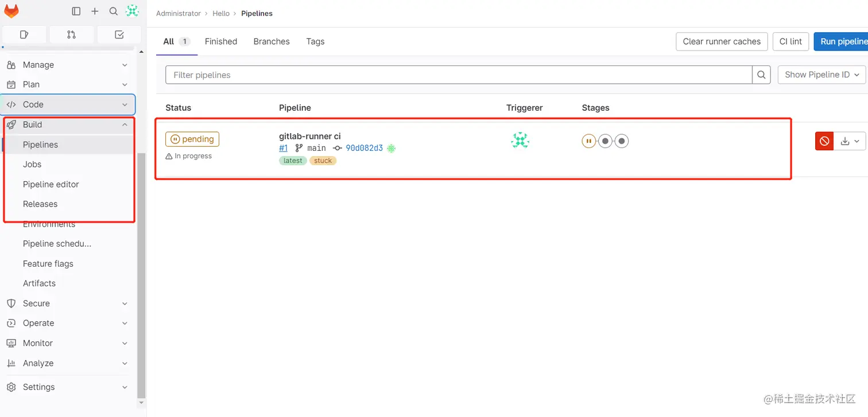
Task: Open the merge requests shortcut icon
Action: (71, 34)
